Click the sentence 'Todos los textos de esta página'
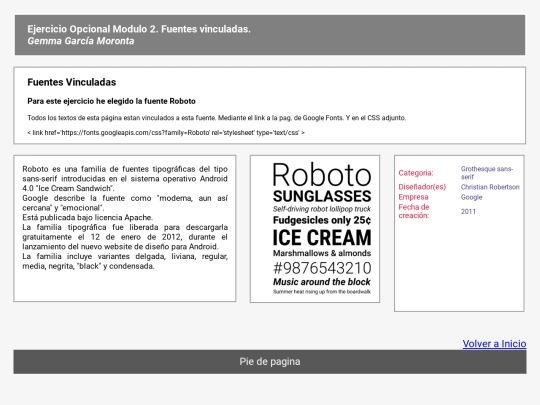Viewport: 540px width, 405px height. pyautogui.click(x=217, y=118)
